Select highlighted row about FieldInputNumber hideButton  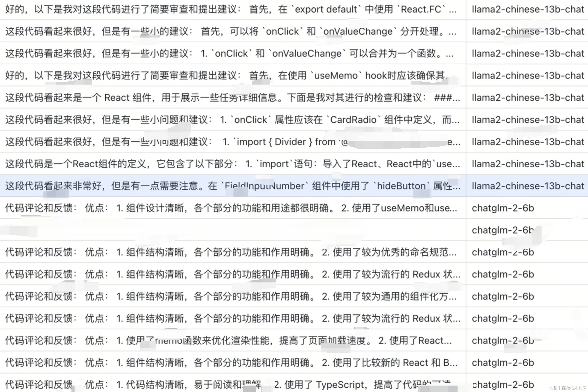pyautogui.click(x=231, y=186)
